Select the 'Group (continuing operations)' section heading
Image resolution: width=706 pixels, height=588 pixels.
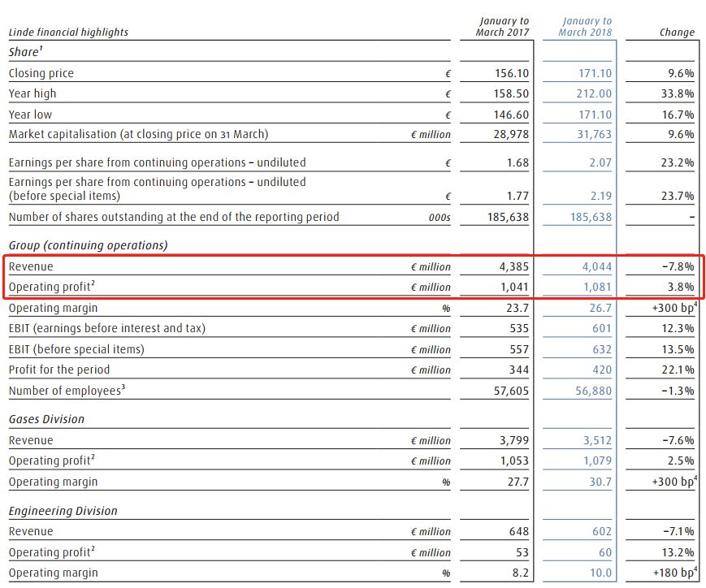pos(89,245)
